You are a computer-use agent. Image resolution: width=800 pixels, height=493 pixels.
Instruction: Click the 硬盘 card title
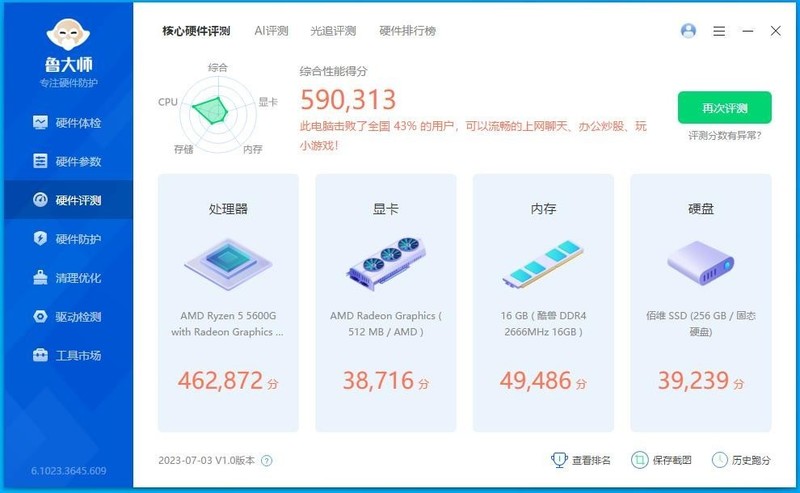pyautogui.click(x=701, y=209)
